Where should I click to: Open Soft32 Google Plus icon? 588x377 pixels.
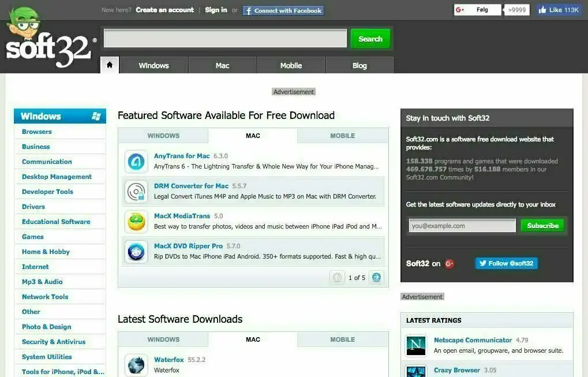[x=449, y=264]
